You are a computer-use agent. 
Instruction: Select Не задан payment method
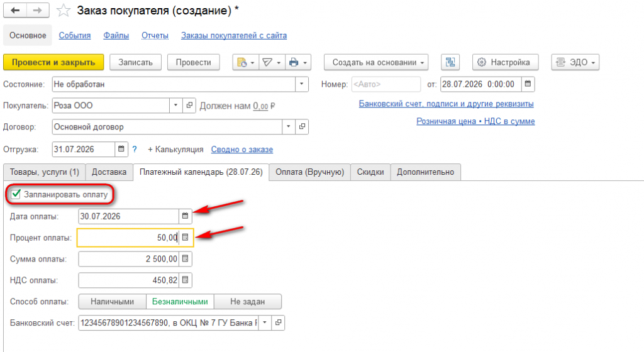coord(248,302)
